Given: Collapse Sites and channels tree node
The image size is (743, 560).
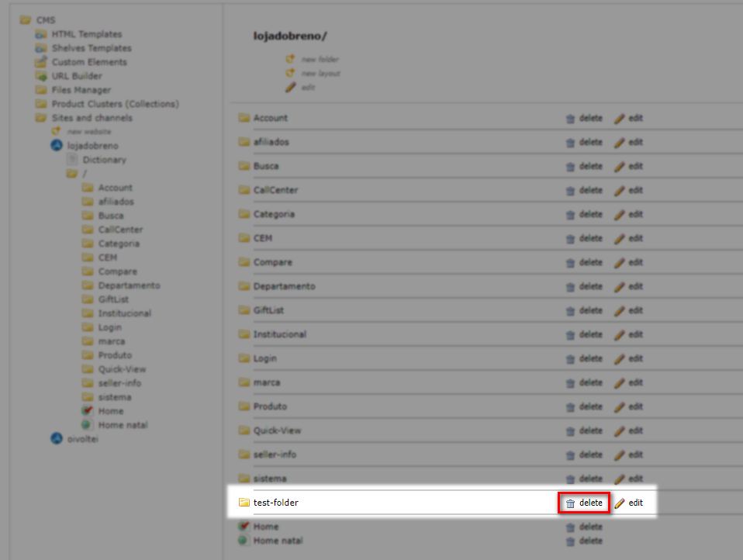Looking at the screenshot, I should click(x=40, y=118).
